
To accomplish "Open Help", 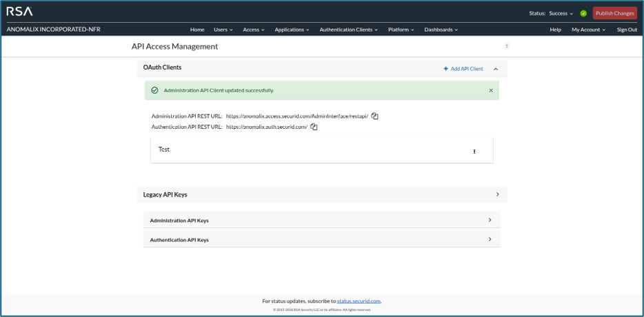I will 555,30.
